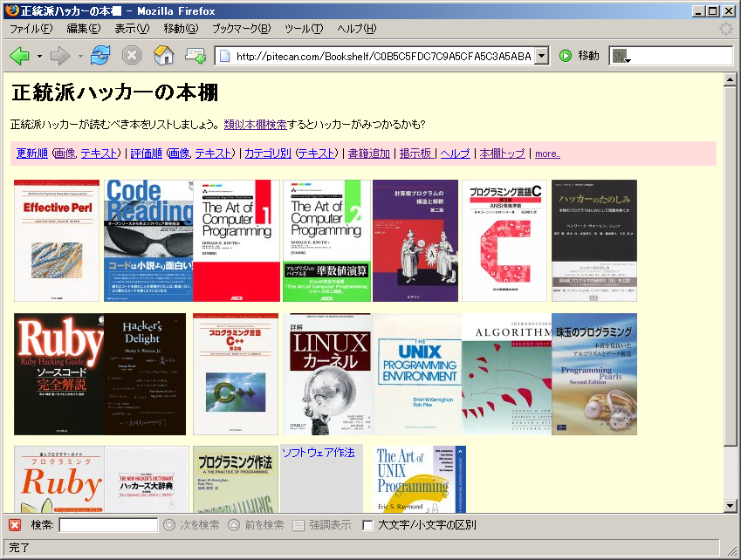Click the 更新順 link
This screenshot has height=560, width=741.
pyautogui.click(x=32, y=154)
